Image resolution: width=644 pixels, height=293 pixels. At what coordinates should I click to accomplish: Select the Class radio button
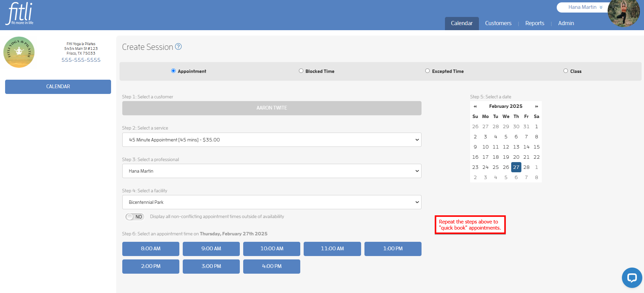tap(566, 71)
